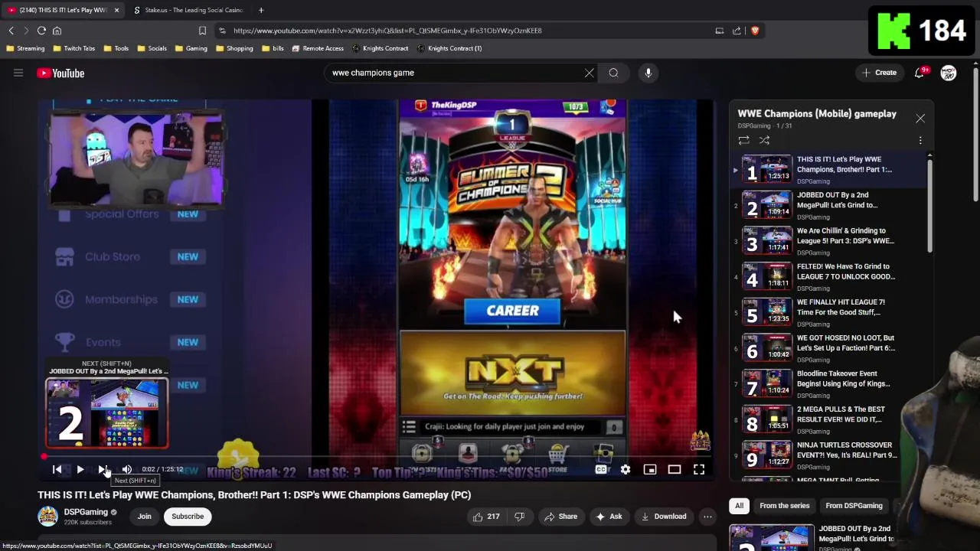Open browser home page
This screenshot has height=551, width=980.
tap(57, 31)
